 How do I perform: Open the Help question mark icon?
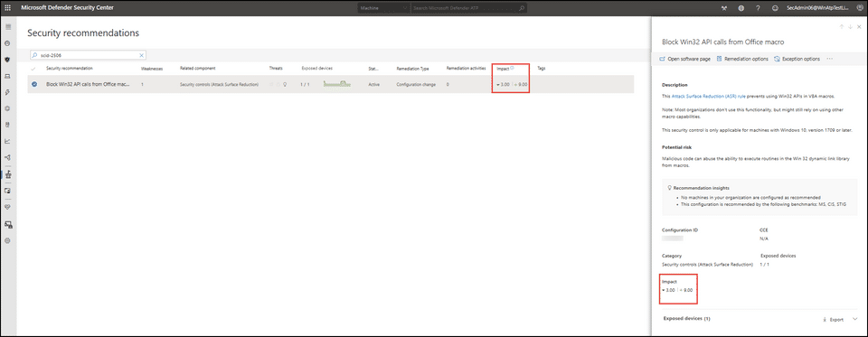pos(758,8)
